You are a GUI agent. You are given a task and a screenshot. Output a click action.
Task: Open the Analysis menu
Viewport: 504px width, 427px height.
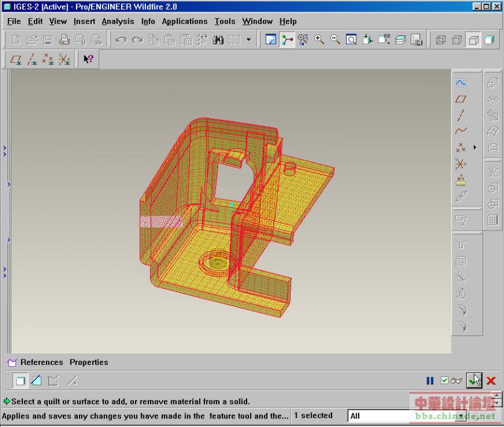click(x=118, y=21)
